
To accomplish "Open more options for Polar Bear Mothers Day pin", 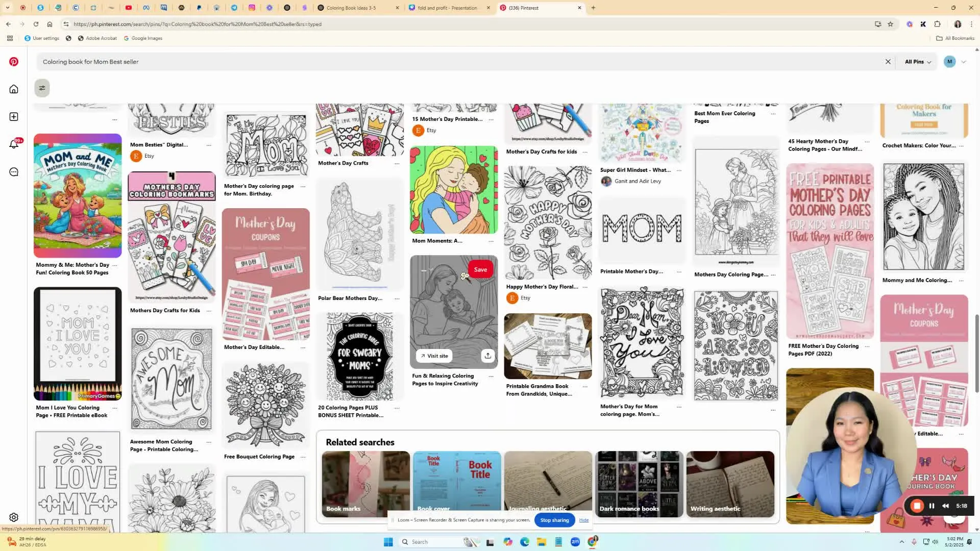I will (397, 298).
